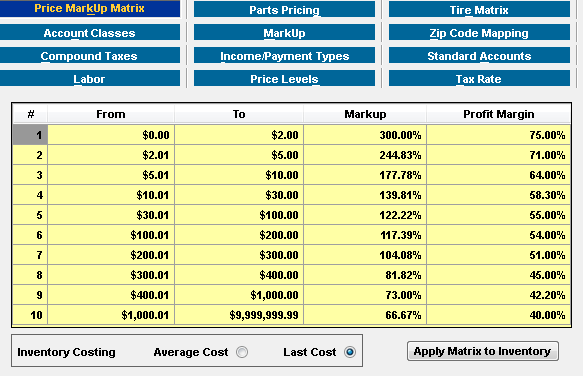Image resolution: width=583 pixels, height=376 pixels.
Task: Go to Income/Payment Types tab
Action: 284,56
